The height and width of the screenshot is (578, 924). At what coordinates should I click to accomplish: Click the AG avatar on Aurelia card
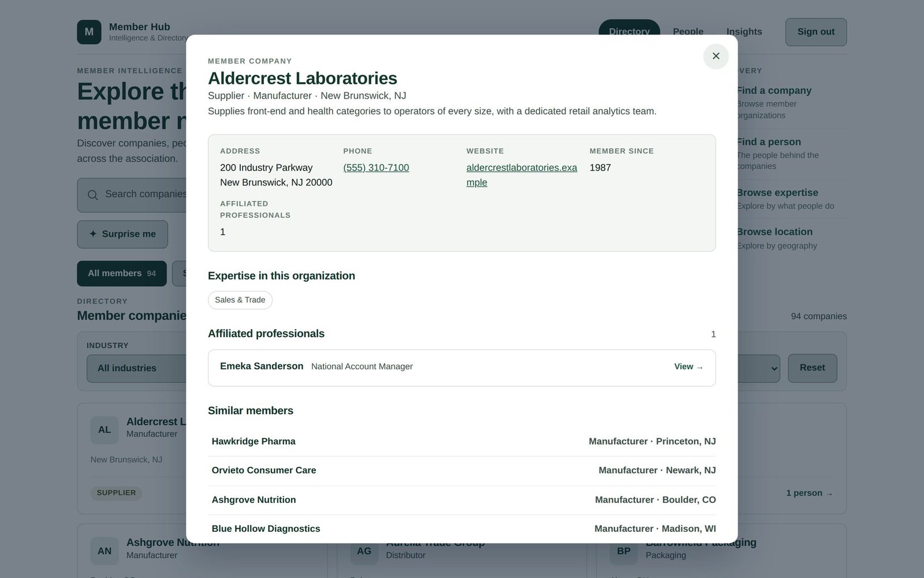click(364, 551)
